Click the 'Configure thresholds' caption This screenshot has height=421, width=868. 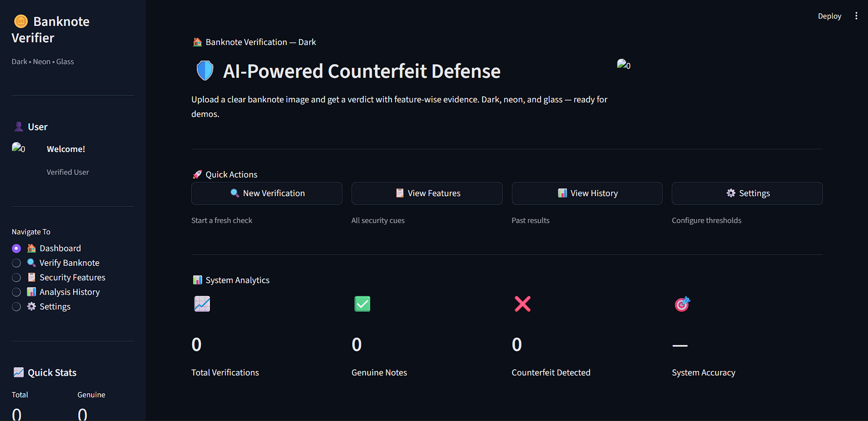[x=706, y=220]
